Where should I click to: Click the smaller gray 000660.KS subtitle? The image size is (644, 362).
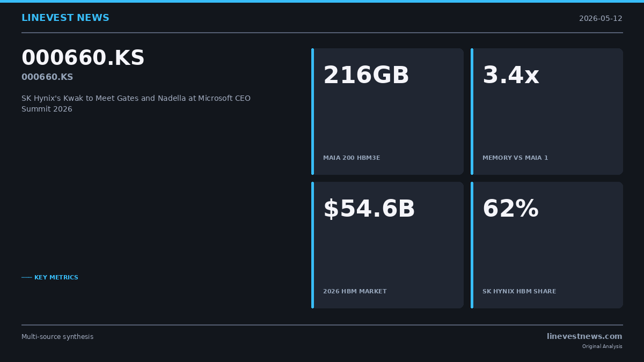coord(47,77)
